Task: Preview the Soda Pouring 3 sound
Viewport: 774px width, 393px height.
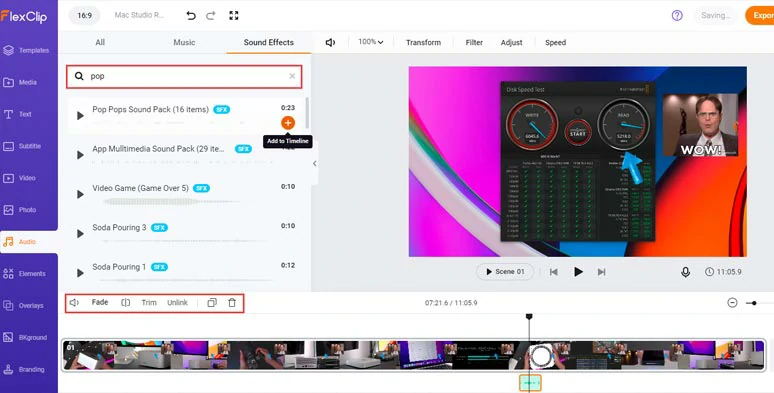Action: [80, 234]
